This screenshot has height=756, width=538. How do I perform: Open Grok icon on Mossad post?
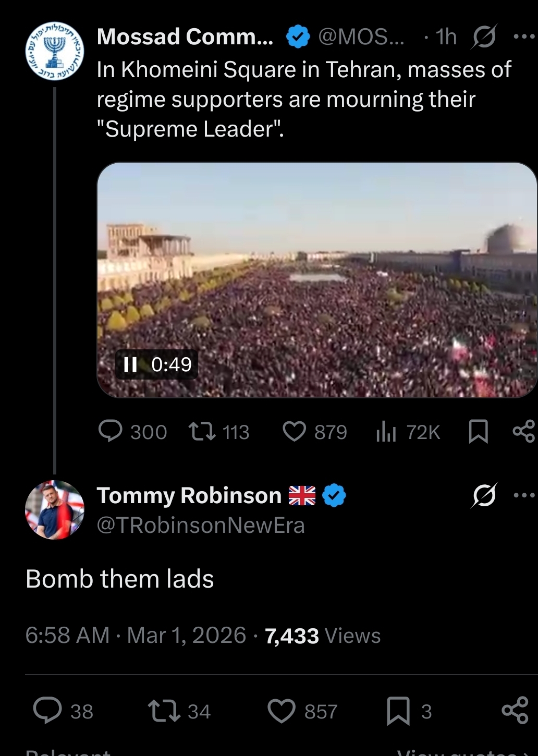click(484, 37)
